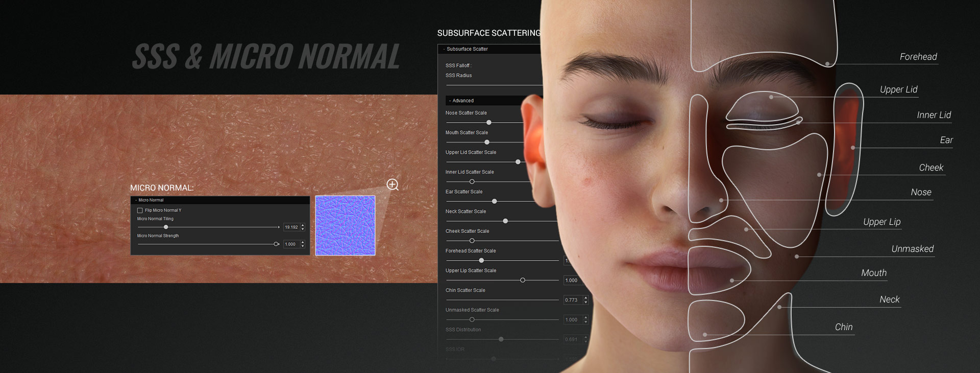Click the Cheek Scatter Scale slider handle

[472, 241]
